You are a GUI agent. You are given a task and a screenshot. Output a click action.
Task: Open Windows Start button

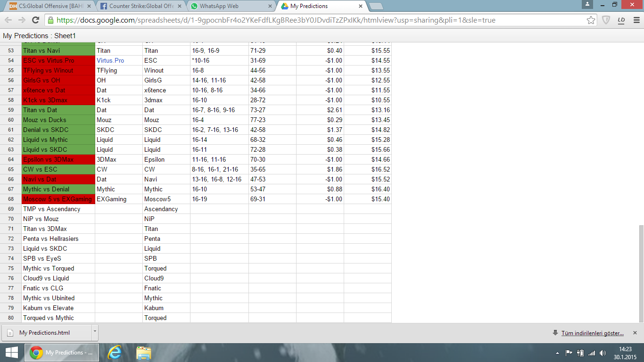tap(11, 353)
